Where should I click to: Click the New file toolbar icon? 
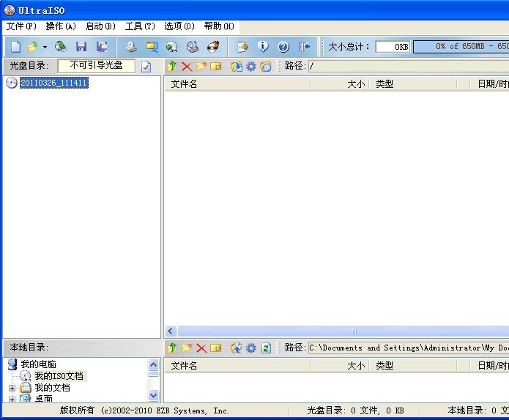(x=15, y=47)
